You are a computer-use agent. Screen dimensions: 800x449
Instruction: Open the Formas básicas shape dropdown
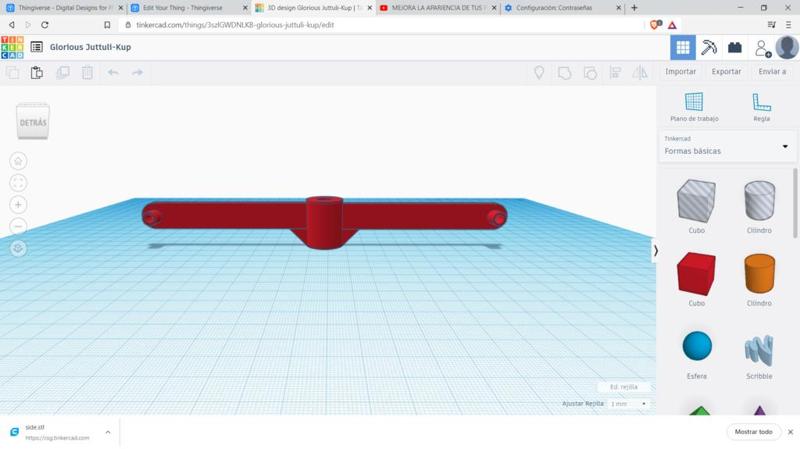coord(727,146)
